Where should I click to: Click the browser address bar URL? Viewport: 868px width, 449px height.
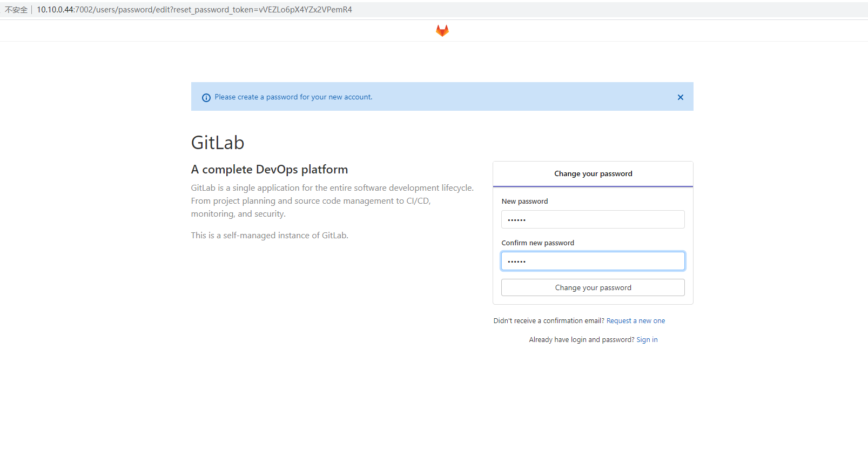pos(194,10)
